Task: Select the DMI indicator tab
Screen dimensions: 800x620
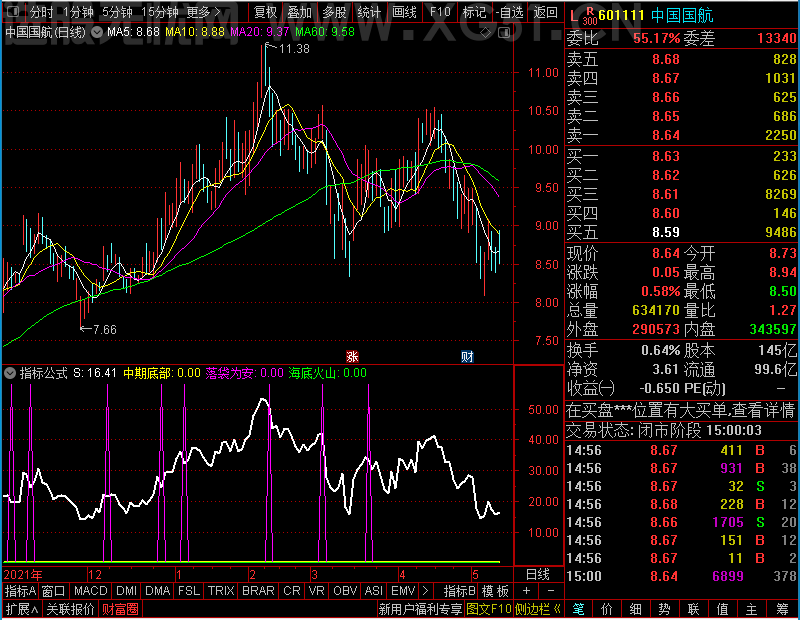Action: click(x=127, y=590)
